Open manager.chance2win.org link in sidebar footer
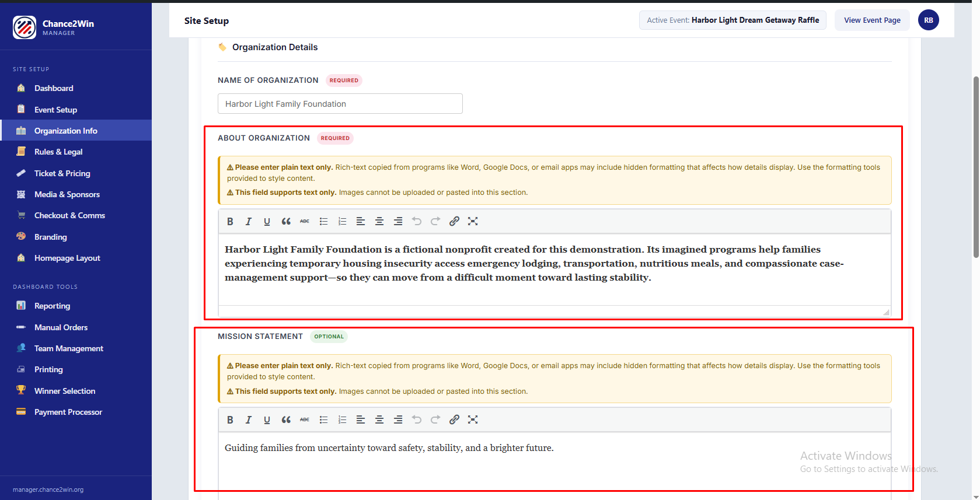The height and width of the screenshot is (500, 980). (48, 489)
